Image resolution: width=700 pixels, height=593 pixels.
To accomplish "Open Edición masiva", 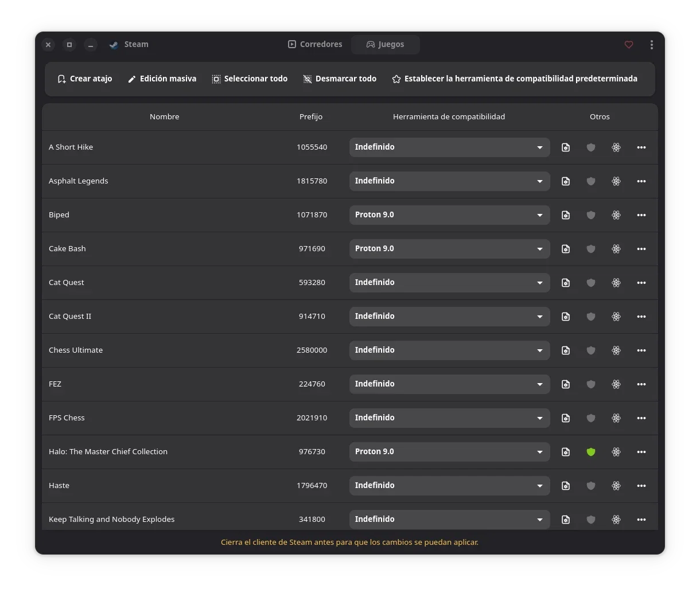I will coord(162,79).
